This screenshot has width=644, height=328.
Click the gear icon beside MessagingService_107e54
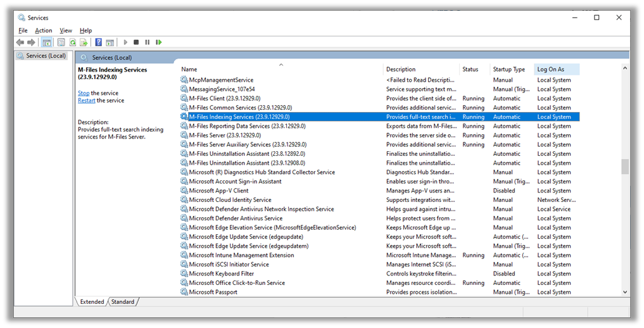click(x=184, y=89)
